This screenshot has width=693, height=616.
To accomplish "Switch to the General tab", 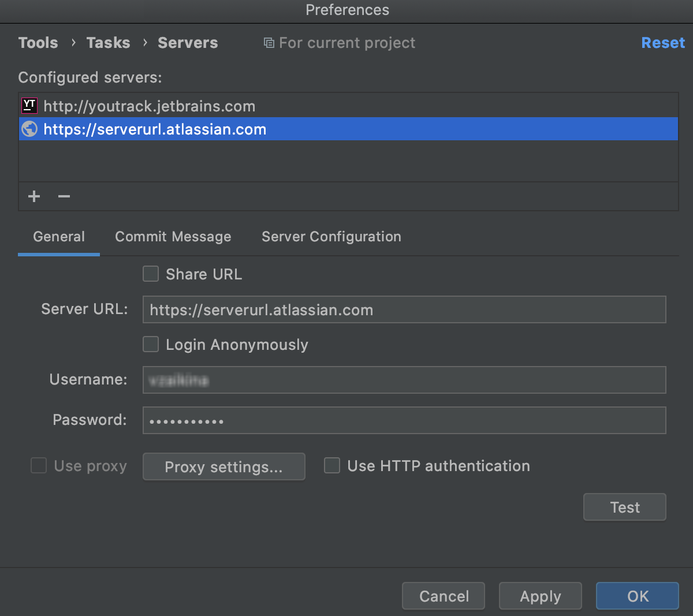I will click(59, 237).
